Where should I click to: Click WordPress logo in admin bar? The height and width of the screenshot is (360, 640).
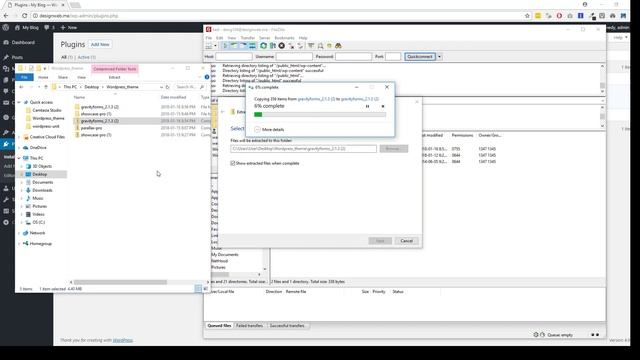(x=6, y=27)
